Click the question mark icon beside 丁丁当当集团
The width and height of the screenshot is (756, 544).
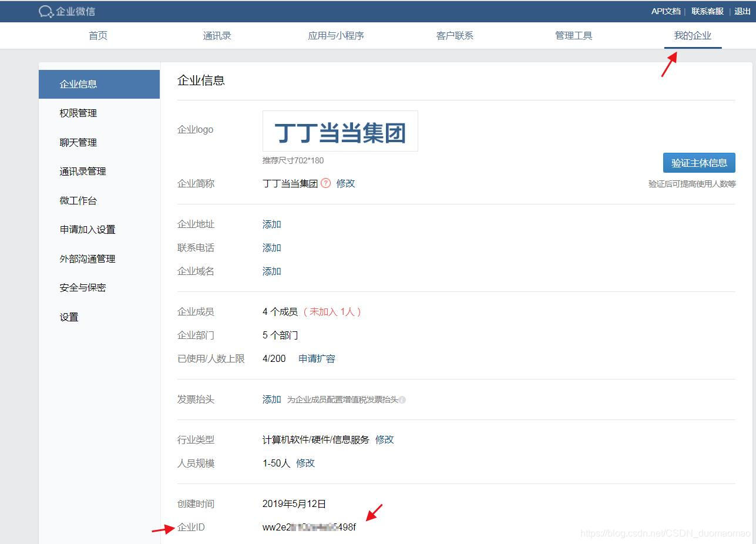coord(326,183)
